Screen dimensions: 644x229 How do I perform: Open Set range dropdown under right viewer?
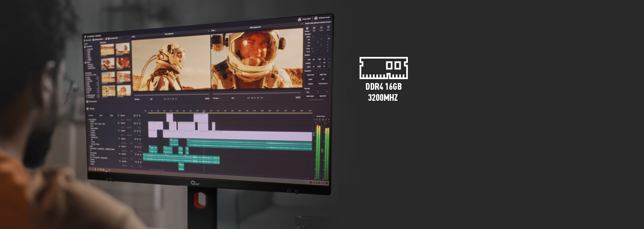point(217,98)
